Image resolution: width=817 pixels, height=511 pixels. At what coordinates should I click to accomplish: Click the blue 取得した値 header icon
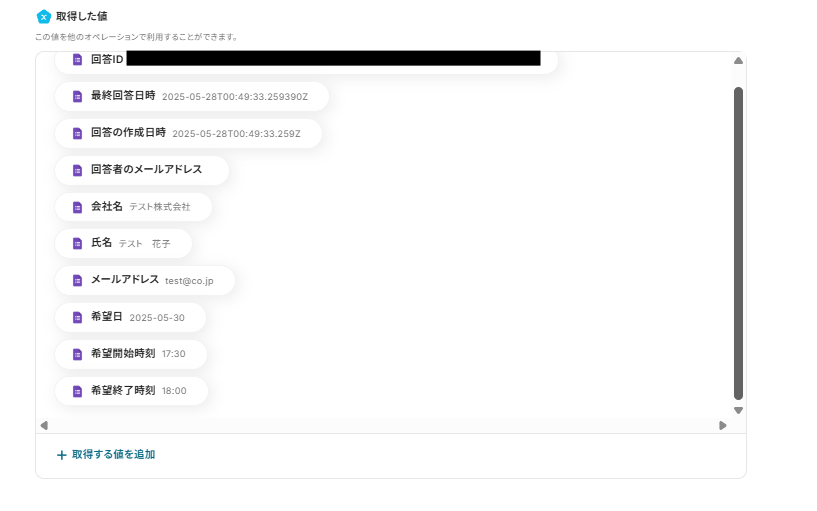(x=44, y=17)
